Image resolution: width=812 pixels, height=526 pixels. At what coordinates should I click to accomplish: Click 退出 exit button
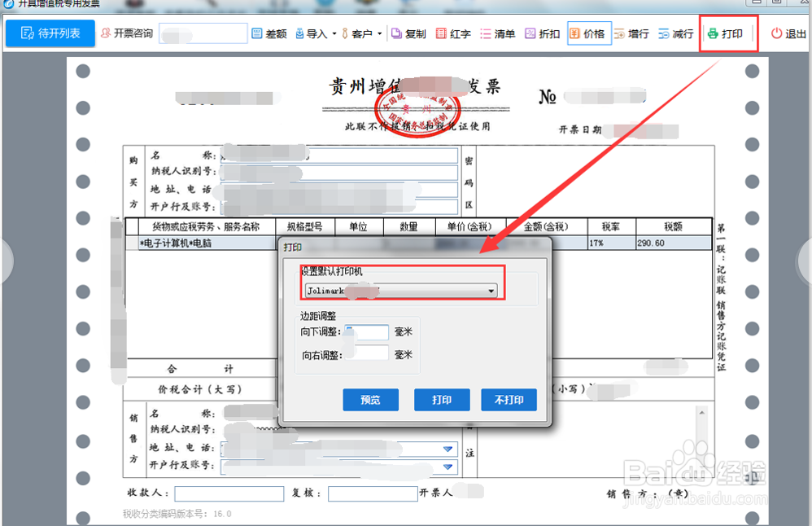788,33
